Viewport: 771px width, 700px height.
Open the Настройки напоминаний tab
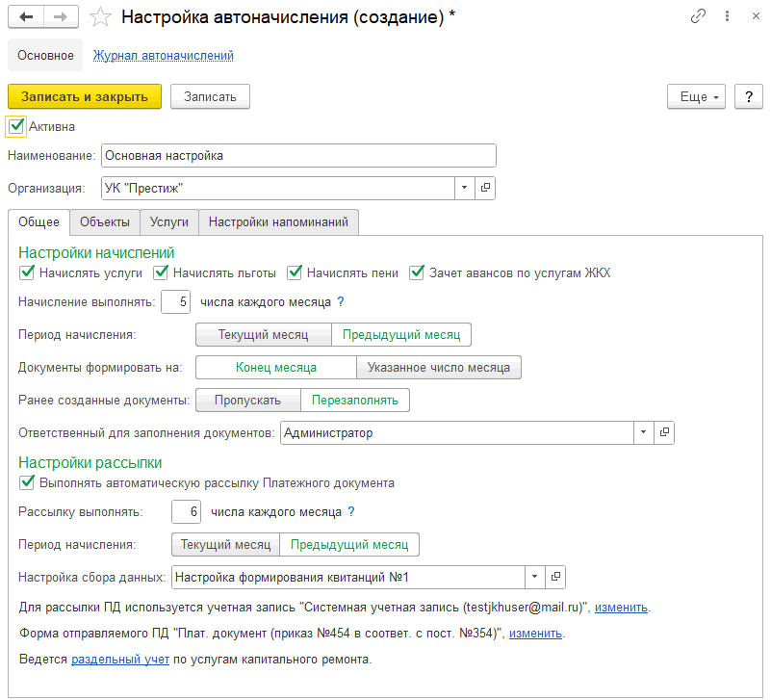pos(278,221)
